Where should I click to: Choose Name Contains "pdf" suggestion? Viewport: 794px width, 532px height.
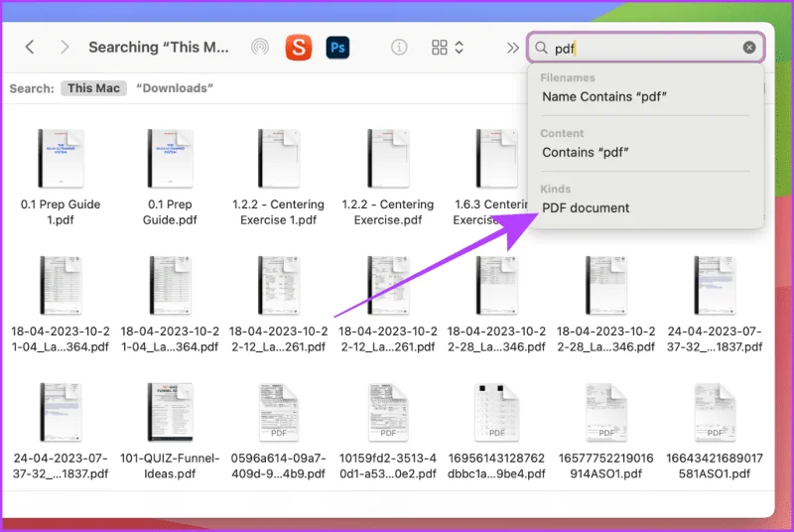604,96
